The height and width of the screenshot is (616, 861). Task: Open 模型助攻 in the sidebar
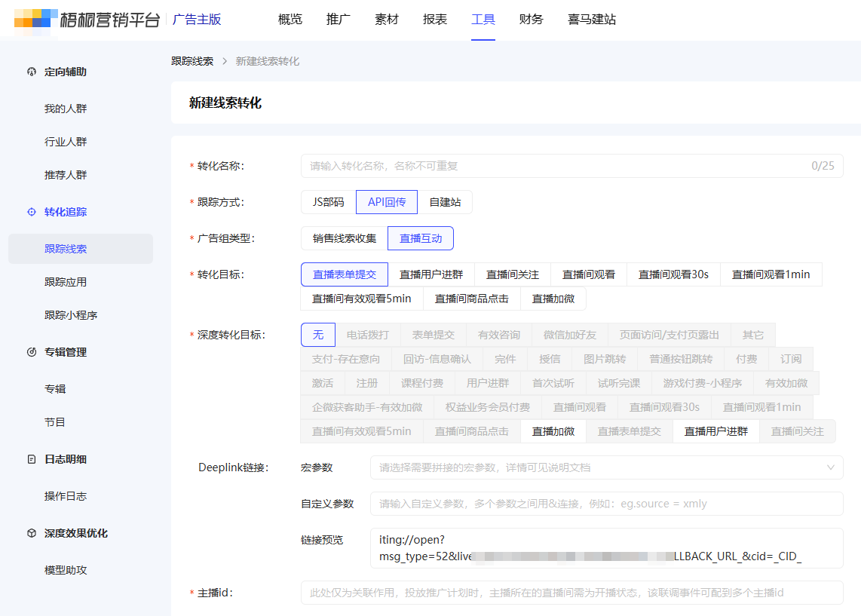coord(66,570)
